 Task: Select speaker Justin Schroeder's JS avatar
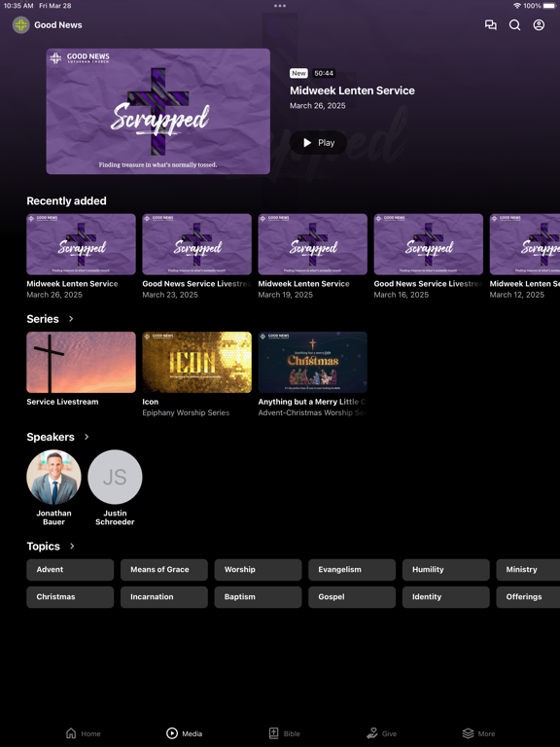click(x=115, y=477)
